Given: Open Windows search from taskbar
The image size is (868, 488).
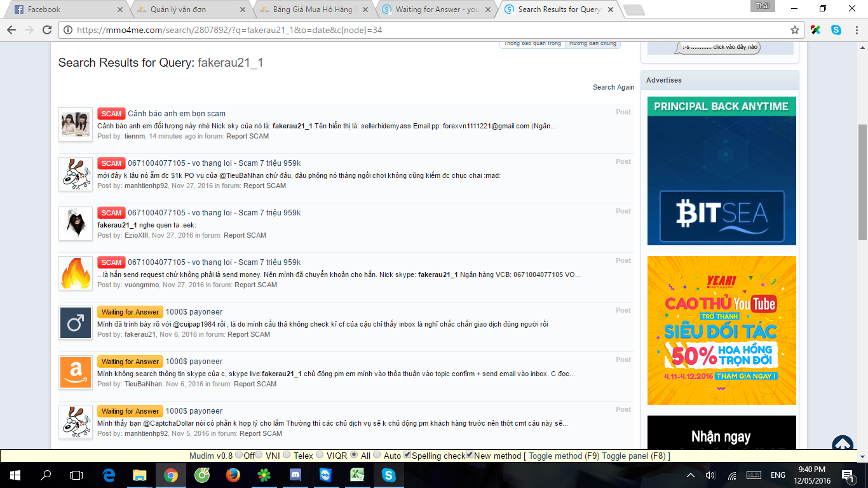Looking at the screenshot, I should point(46,475).
